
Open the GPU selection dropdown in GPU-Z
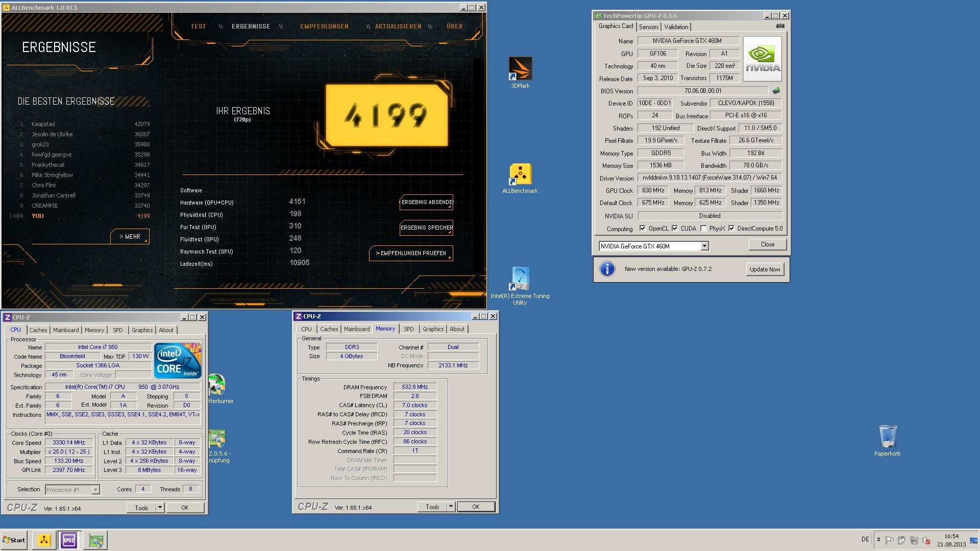(x=704, y=246)
